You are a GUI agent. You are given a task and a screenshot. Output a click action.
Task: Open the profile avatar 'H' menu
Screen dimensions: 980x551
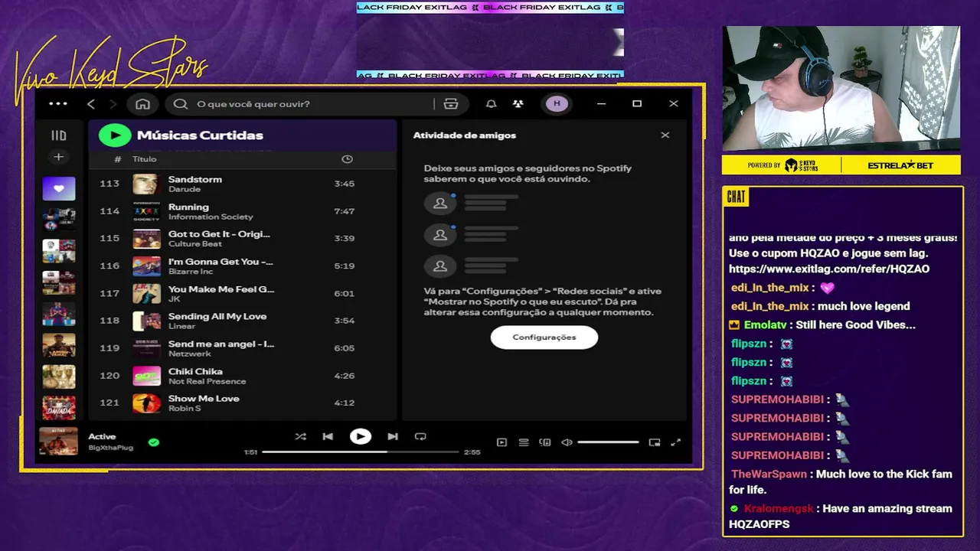tap(557, 104)
